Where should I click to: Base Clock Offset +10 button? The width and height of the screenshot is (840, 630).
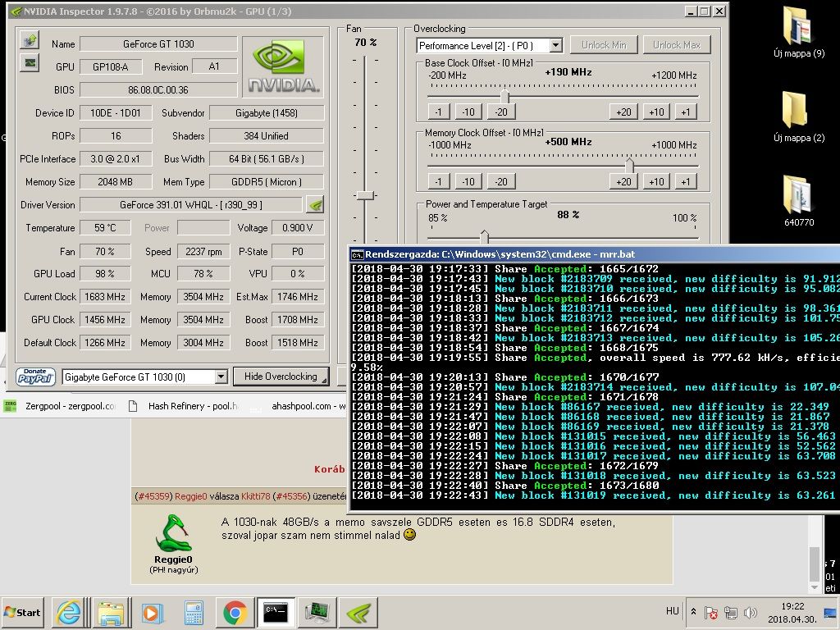pyautogui.click(x=656, y=112)
